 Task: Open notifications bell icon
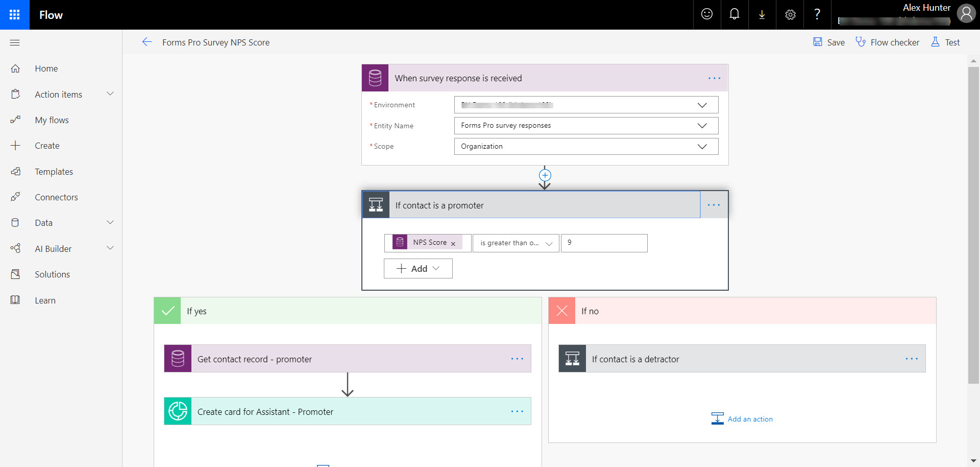(734, 14)
